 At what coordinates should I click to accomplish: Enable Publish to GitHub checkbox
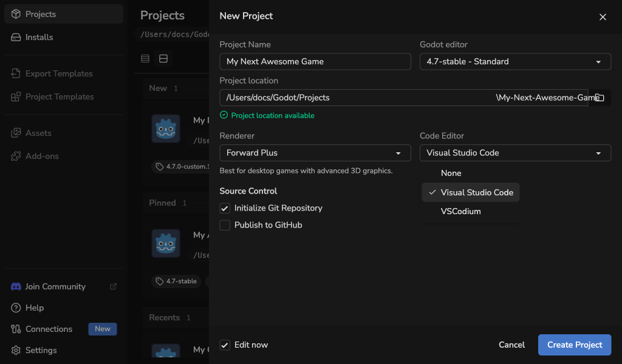click(225, 225)
